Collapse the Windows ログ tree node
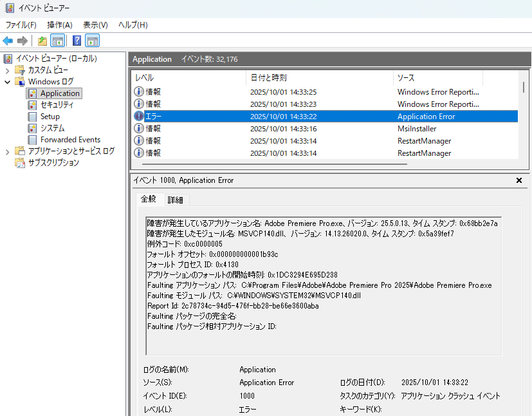532x416 pixels. pyautogui.click(x=8, y=82)
